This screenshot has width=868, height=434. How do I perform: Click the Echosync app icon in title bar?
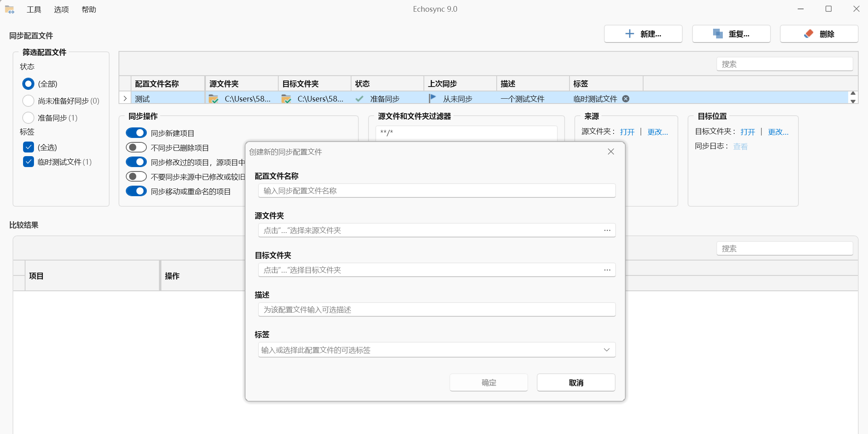tap(9, 9)
